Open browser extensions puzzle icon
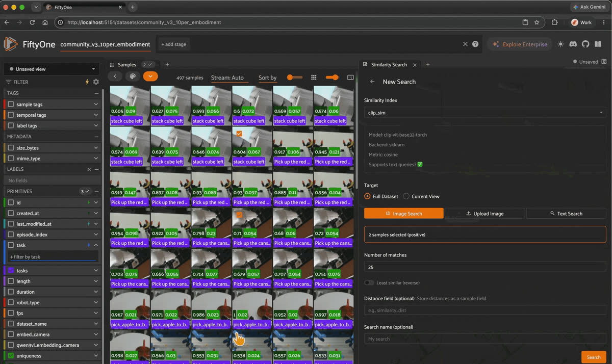This screenshot has height=364, width=612. coord(555,22)
